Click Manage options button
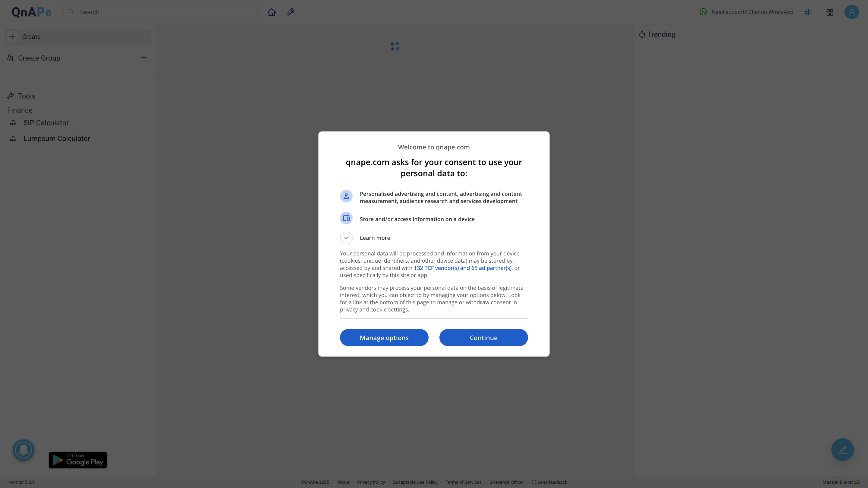Image resolution: width=868 pixels, height=488 pixels. 384,337
